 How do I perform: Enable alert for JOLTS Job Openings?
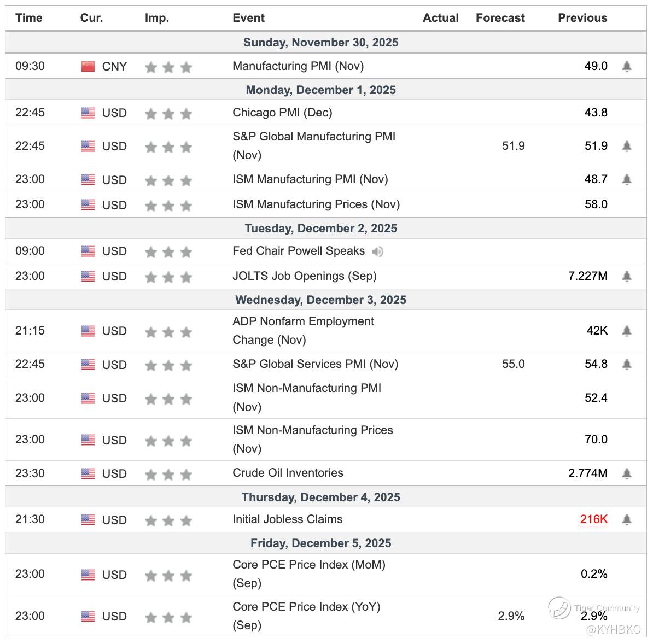(x=627, y=276)
